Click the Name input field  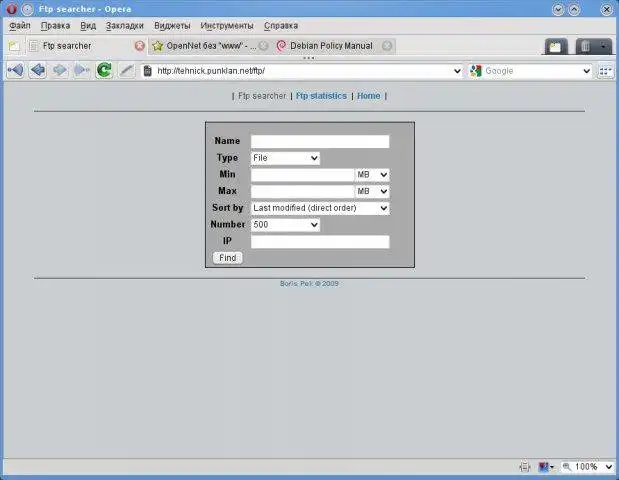click(320, 141)
